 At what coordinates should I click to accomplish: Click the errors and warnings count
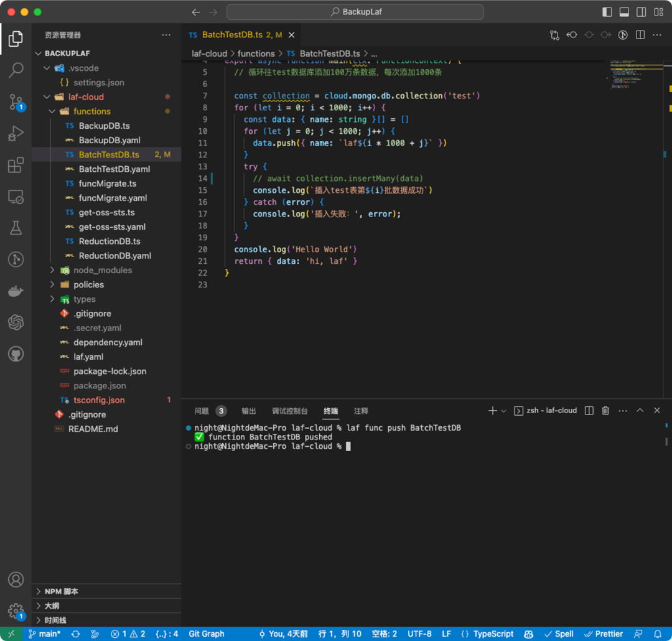pyautogui.click(x=128, y=634)
